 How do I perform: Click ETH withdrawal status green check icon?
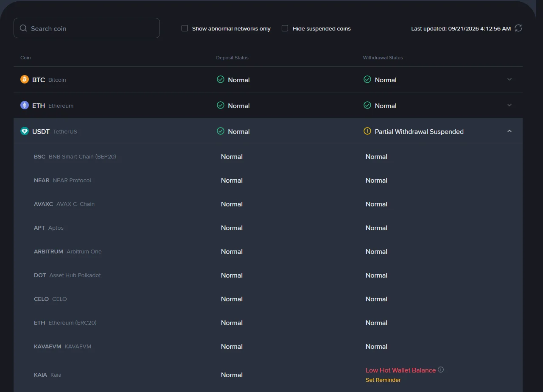point(367,106)
